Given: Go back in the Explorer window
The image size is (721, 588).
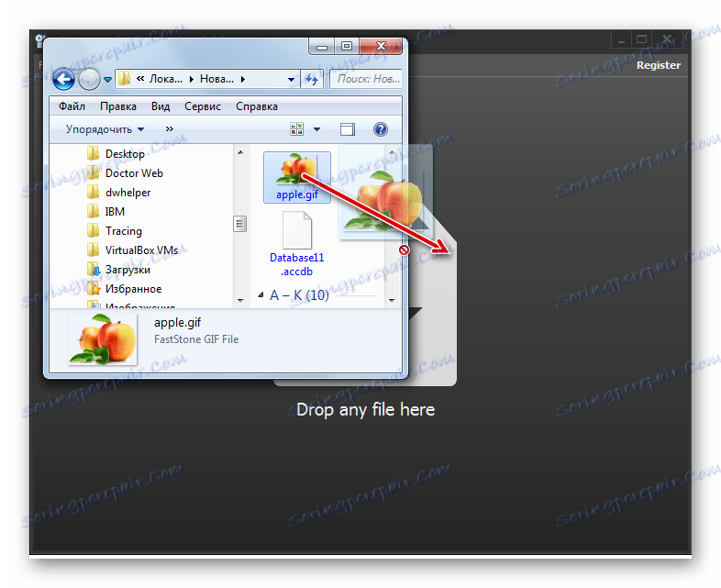Looking at the screenshot, I should point(63,79).
